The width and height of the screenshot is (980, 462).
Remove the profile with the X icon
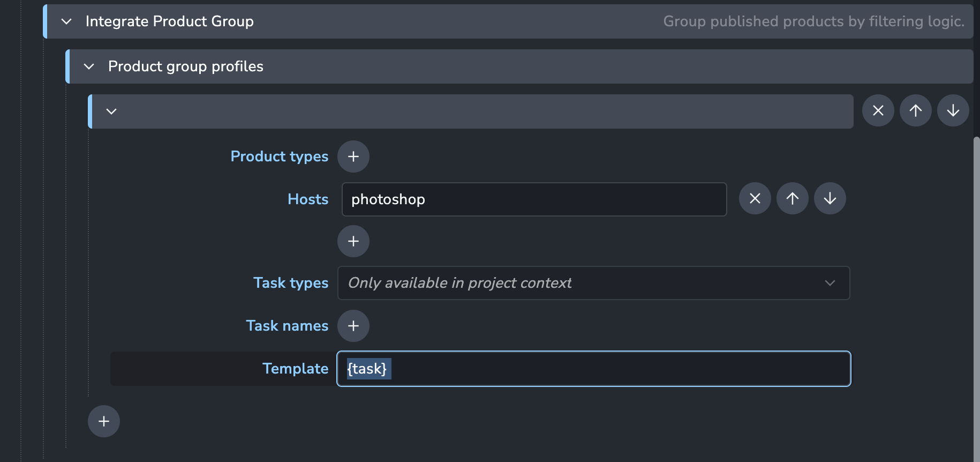click(878, 110)
